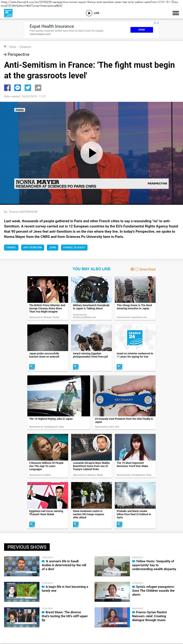Share article via Twitter icon

pos(28,88)
